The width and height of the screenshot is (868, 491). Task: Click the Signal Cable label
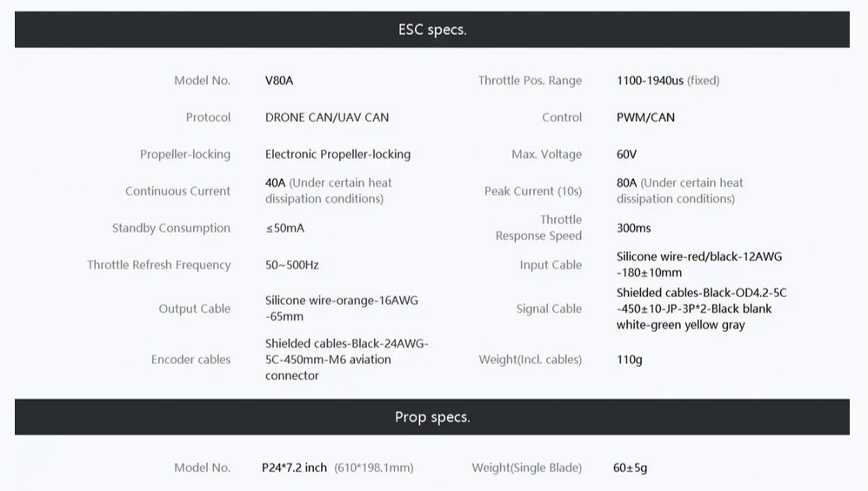549,309
